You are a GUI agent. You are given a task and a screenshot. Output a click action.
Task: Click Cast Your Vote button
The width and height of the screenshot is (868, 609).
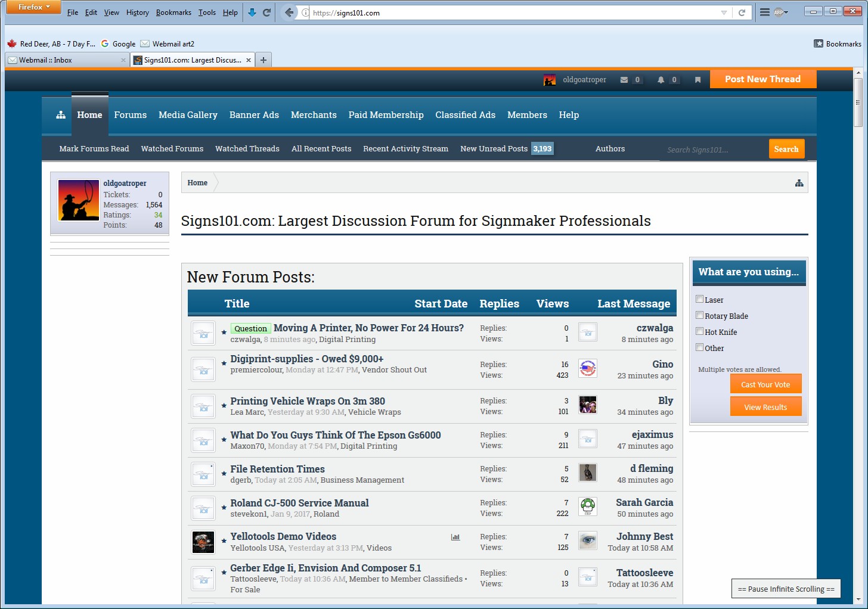765,384
